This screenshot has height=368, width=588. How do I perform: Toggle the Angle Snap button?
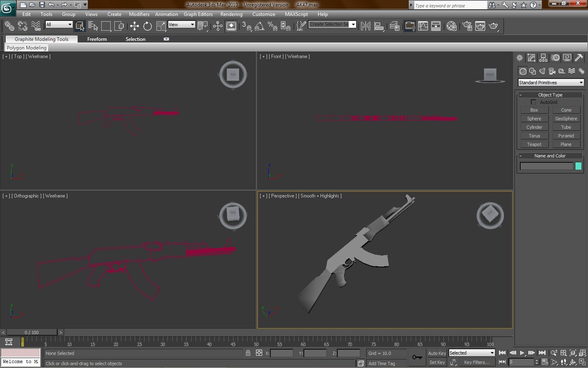(259, 26)
